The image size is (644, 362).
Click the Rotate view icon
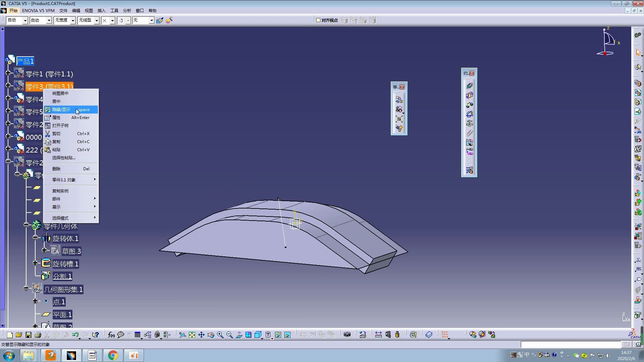pyautogui.click(x=211, y=335)
